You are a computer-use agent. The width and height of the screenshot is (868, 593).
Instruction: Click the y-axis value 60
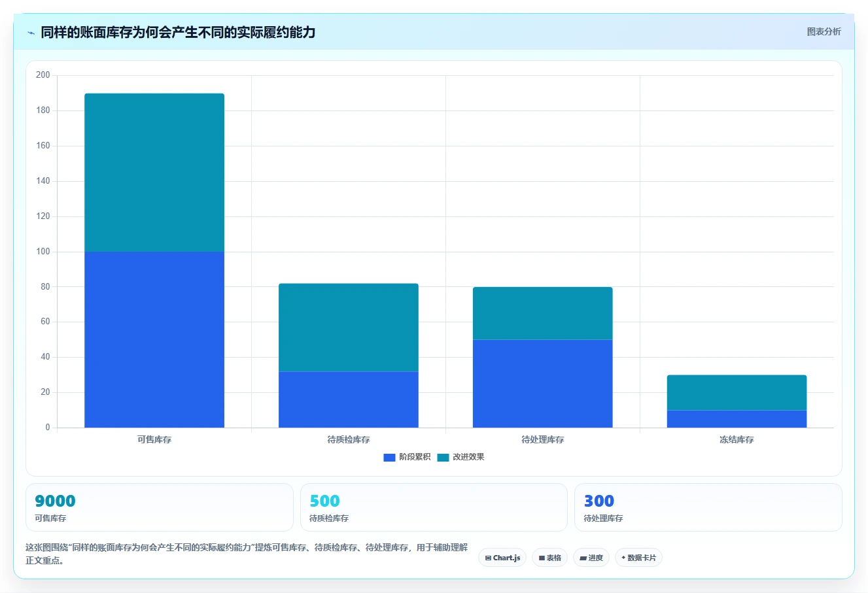pos(45,322)
